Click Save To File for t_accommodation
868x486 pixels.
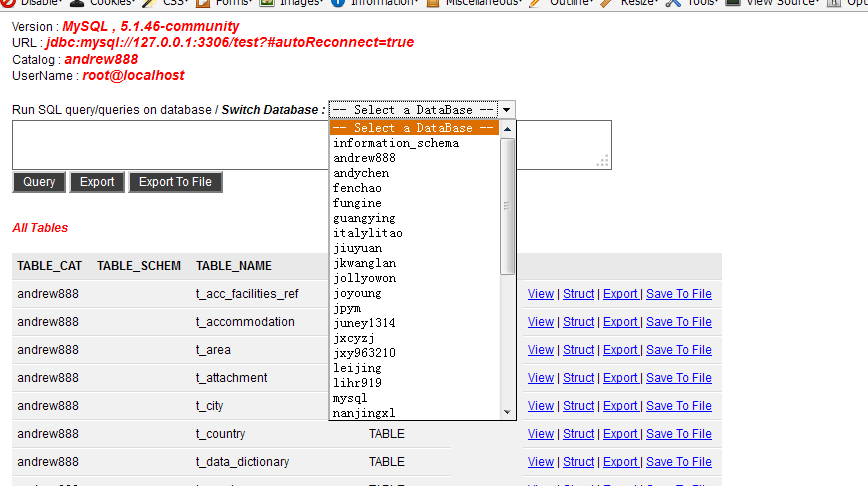(x=679, y=322)
